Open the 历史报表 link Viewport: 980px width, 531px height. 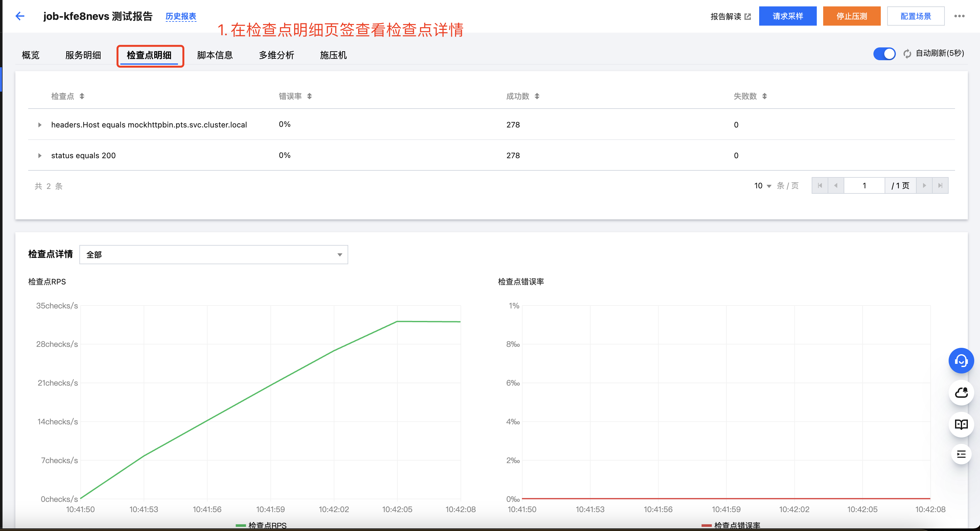pos(181,16)
